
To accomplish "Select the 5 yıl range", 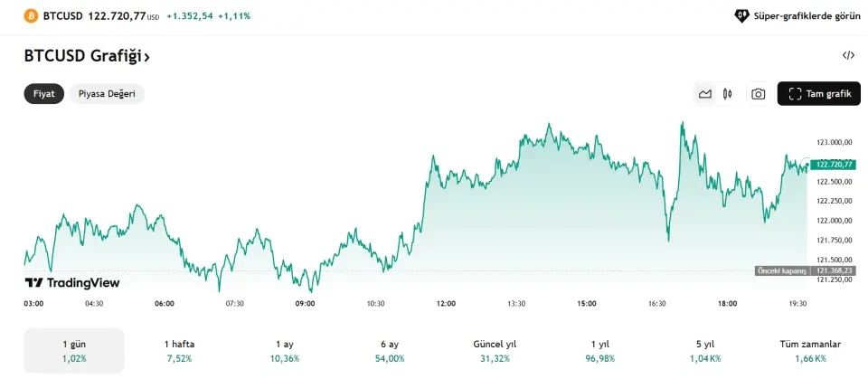I will [x=705, y=351].
